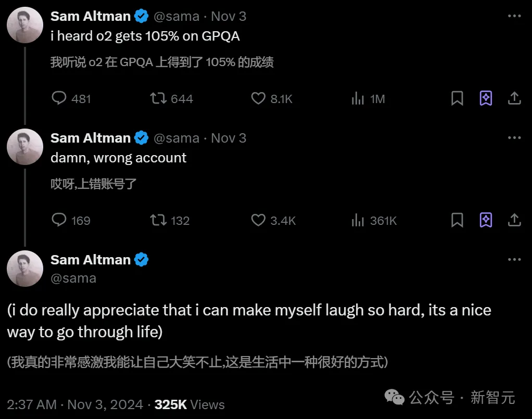Screen dimensions: 532x419
Task: Open more options on second tweet
Action: [514, 138]
